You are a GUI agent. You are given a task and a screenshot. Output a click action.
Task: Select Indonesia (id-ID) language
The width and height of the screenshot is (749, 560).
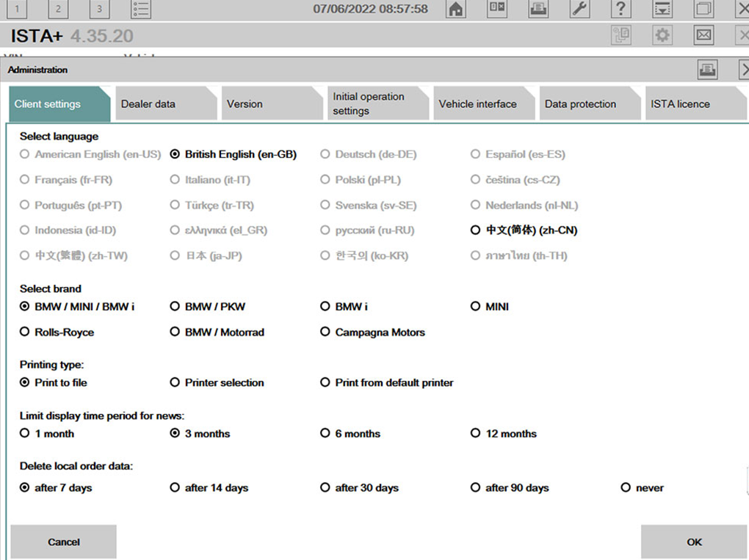pos(68,230)
